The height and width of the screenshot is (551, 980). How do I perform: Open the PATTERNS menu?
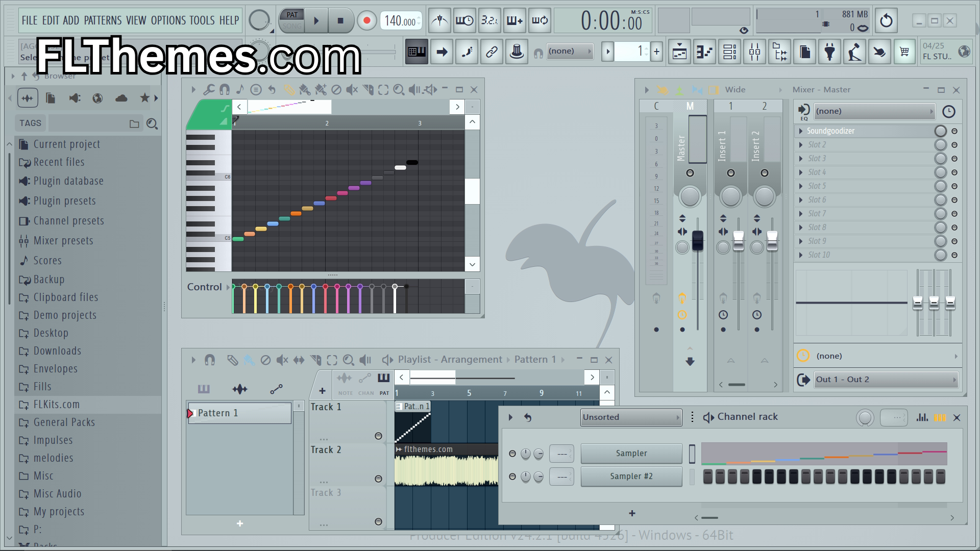(x=103, y=20)
